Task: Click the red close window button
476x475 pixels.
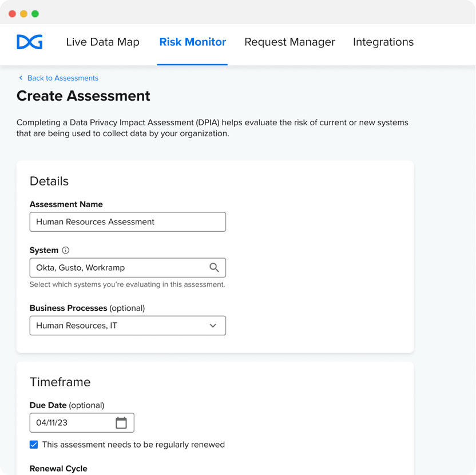Action: coord(12,13)
